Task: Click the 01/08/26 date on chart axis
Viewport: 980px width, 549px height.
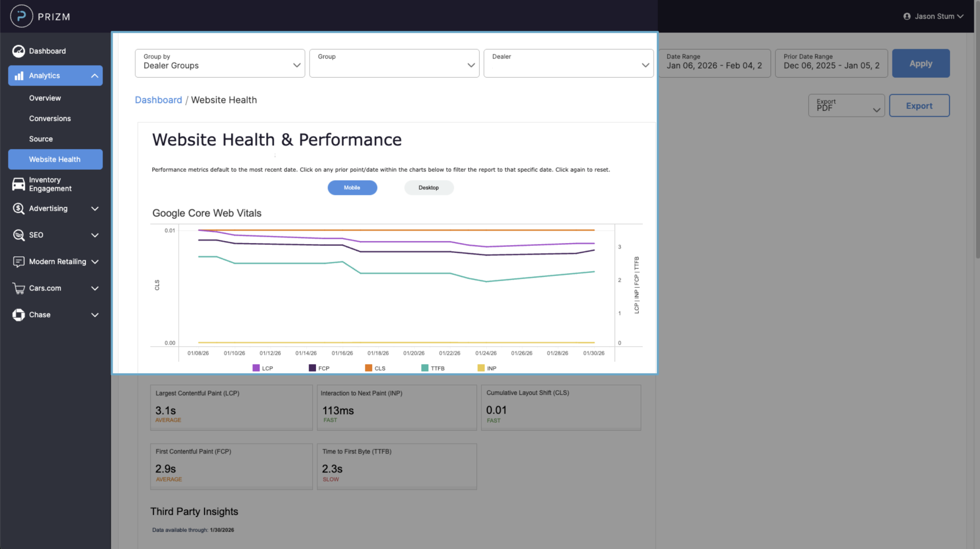Action: (x=198, y=353)
